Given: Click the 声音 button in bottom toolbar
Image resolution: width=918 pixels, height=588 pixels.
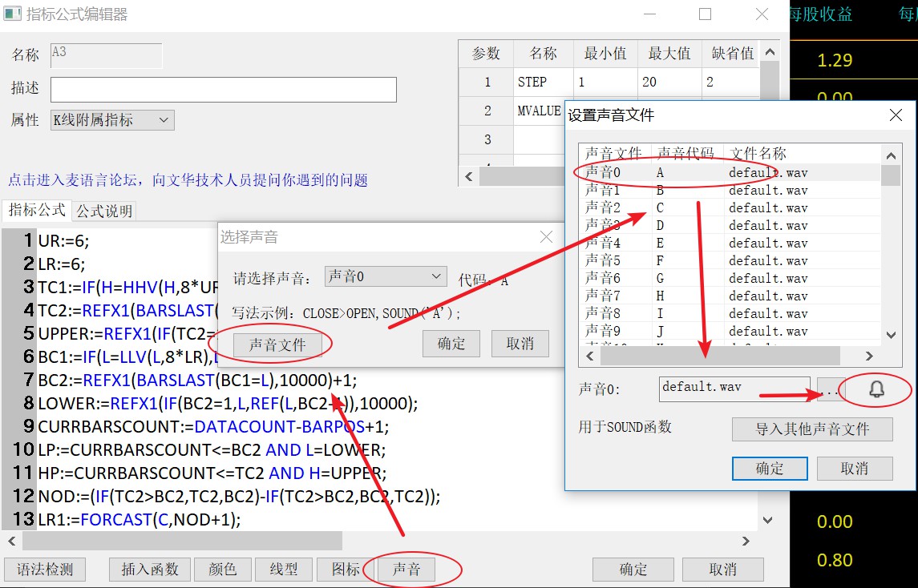Looking at the screenshot, I should pyautogui.click(x=406, y=570).
